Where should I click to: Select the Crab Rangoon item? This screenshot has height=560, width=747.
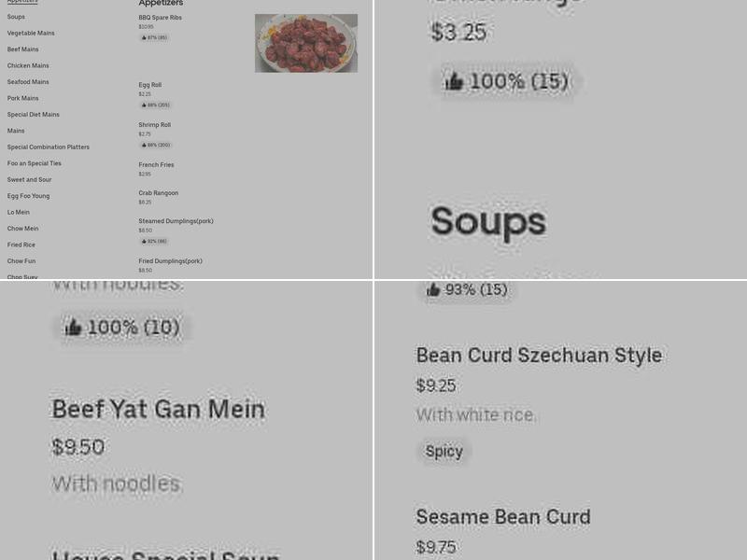(158, 193)
